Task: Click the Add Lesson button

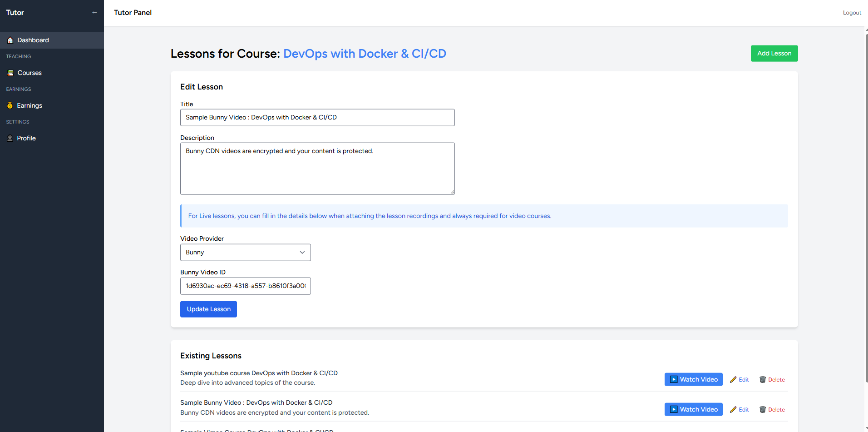Action: (774, 54)
